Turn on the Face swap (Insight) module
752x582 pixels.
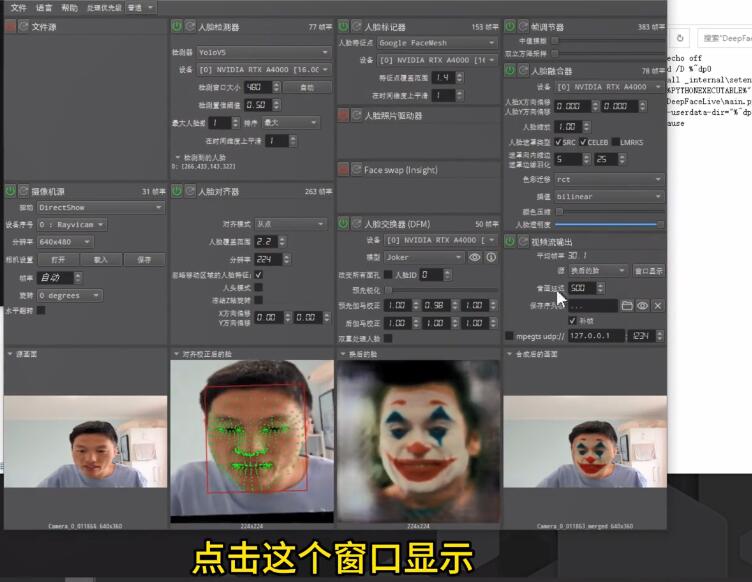coord(343,169)
